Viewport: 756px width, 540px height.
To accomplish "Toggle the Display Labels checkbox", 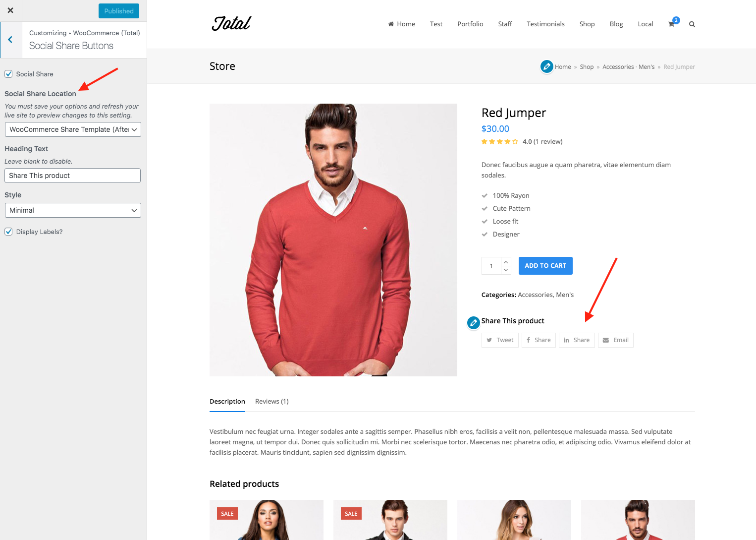I will (x=8, y=232).
